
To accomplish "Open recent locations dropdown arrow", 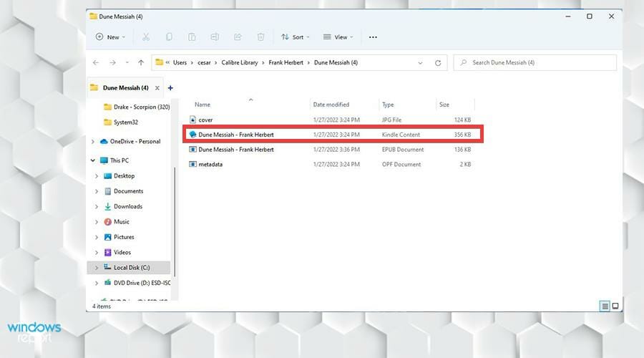I will pyautogui.click(x=127, y=62).
